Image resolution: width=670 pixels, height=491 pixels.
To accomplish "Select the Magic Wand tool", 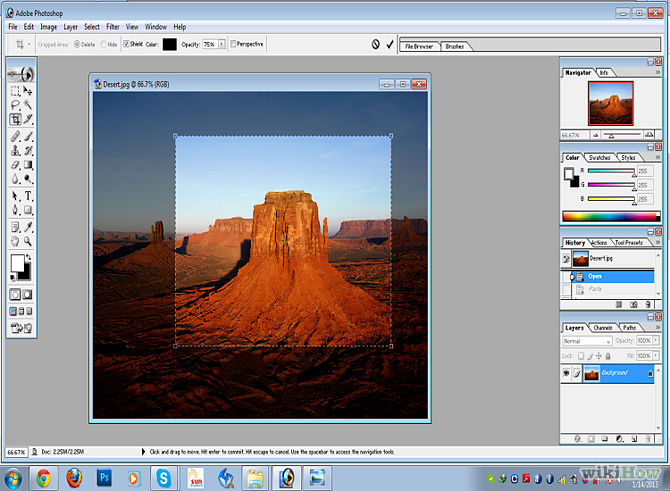I will click(28, 105).
